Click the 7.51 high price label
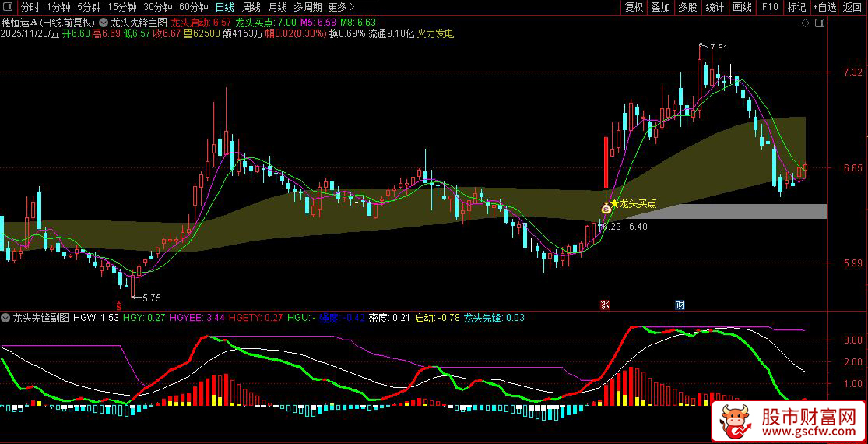 (x=718, y=48)
